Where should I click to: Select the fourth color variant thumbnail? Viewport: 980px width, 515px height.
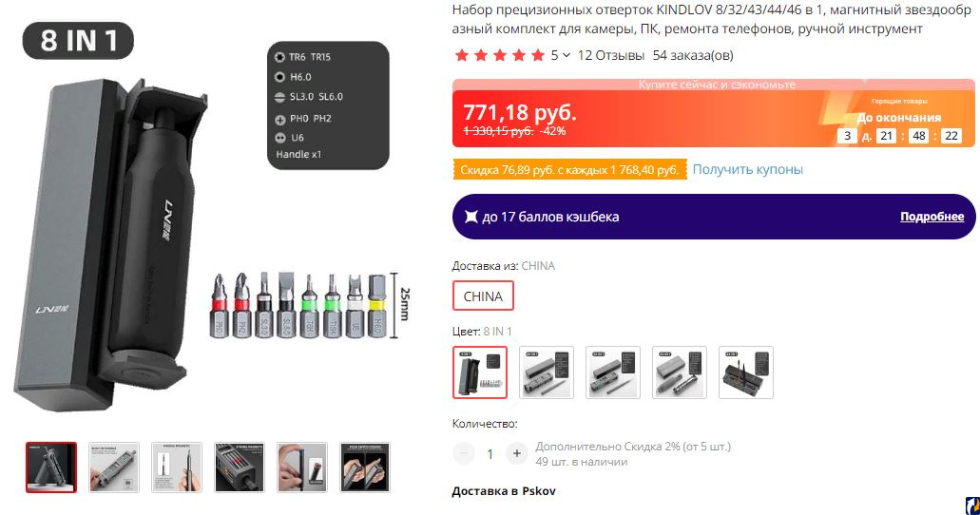680,372
